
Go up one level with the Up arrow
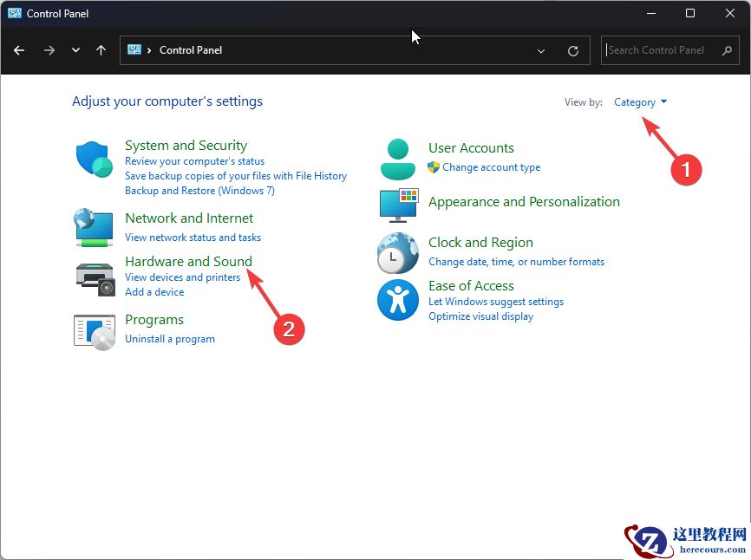[101, 50]
